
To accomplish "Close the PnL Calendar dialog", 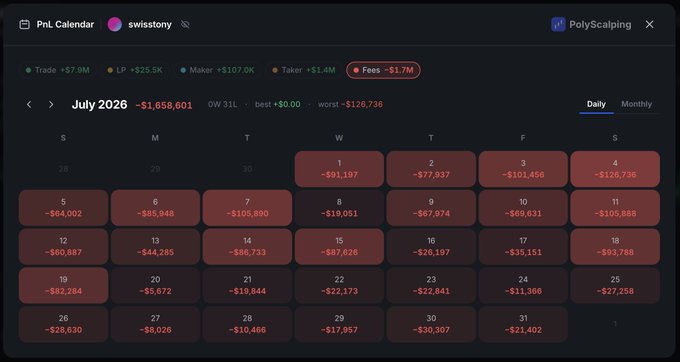I will (649, 24).
